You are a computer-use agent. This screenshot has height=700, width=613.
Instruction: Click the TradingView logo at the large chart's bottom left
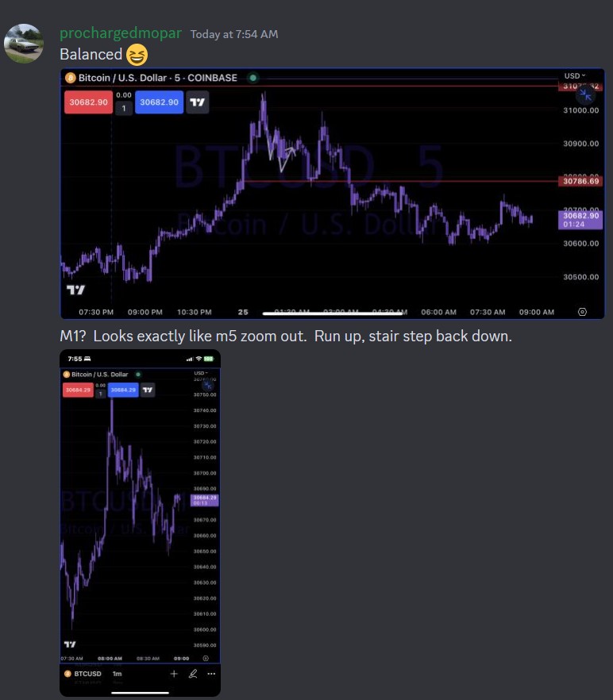(x=75, y=290)
